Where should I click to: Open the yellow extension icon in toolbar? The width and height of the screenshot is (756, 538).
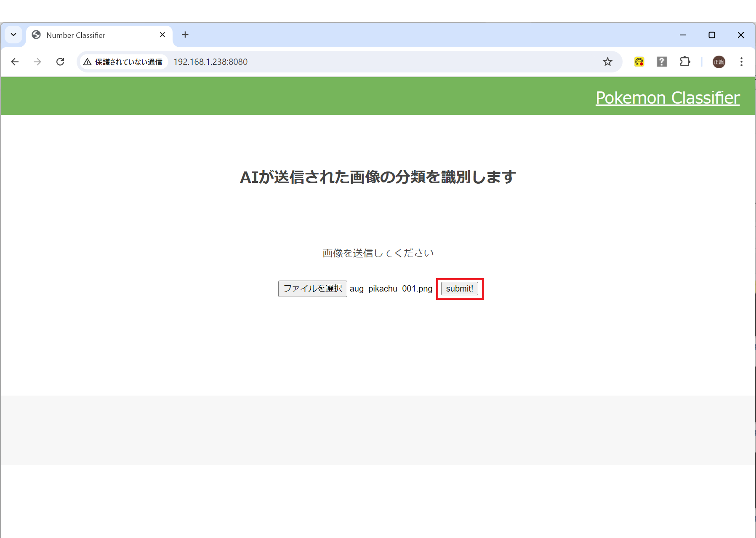(639, 62)
